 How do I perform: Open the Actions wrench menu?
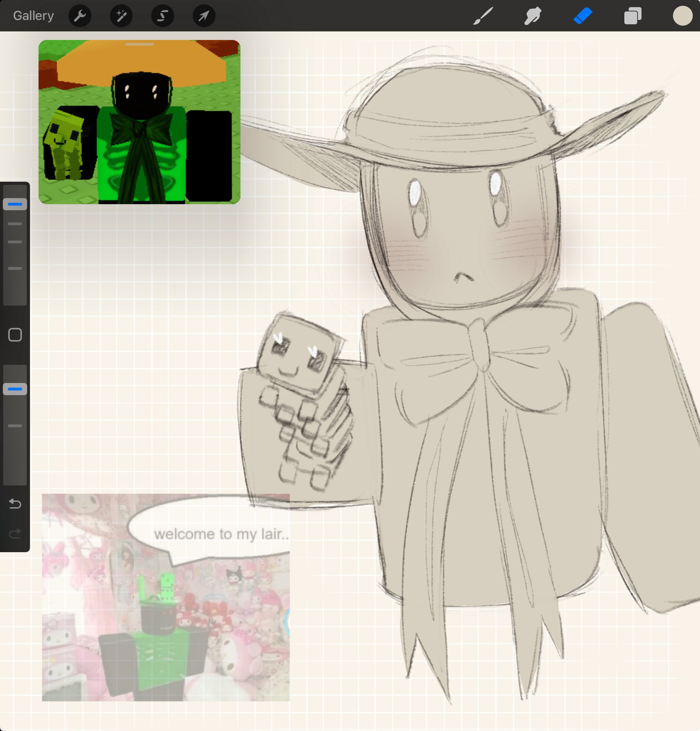[x=80, y=16]
